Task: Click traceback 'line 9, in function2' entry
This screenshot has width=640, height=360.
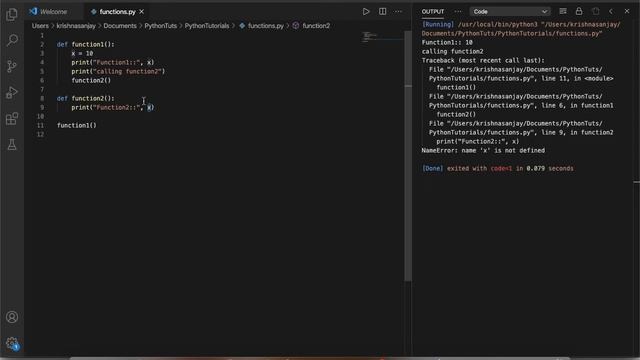Action: click(521, 128)
